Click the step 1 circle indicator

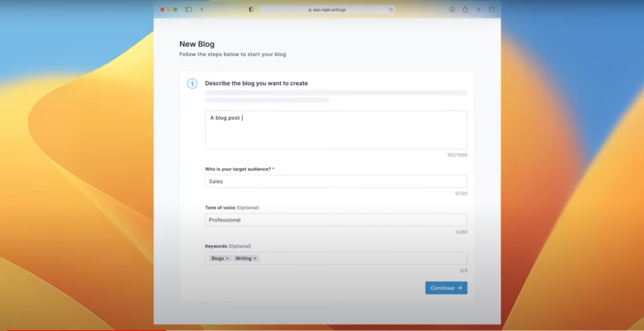[x=192, y=84]
